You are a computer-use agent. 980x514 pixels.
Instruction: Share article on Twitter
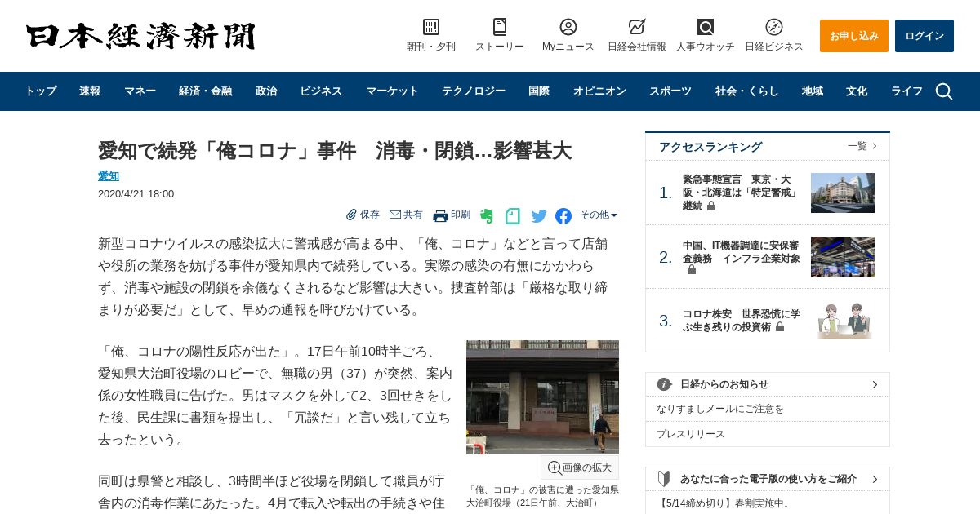click(x=539, y=216)
